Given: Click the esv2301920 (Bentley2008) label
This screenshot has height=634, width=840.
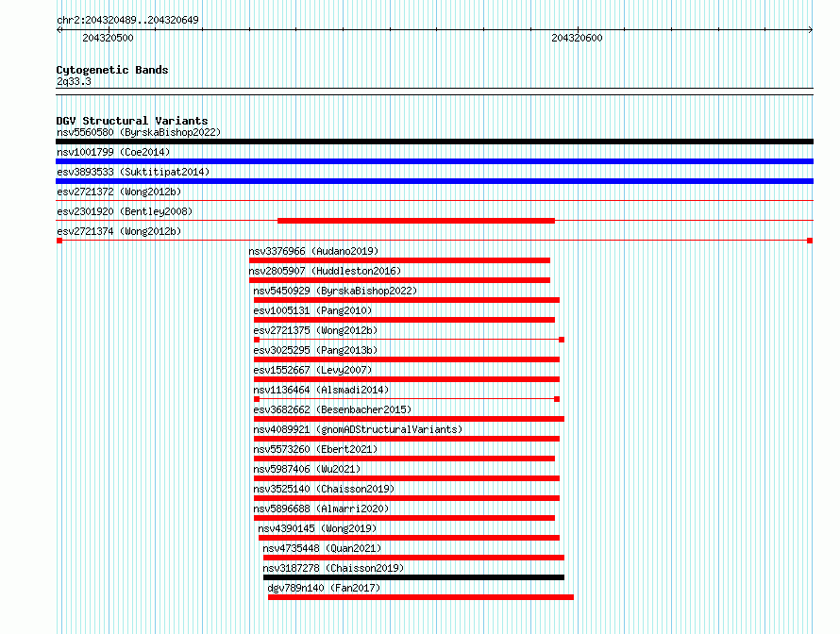Looking at the screenshot, I should [x=125, y=211].
